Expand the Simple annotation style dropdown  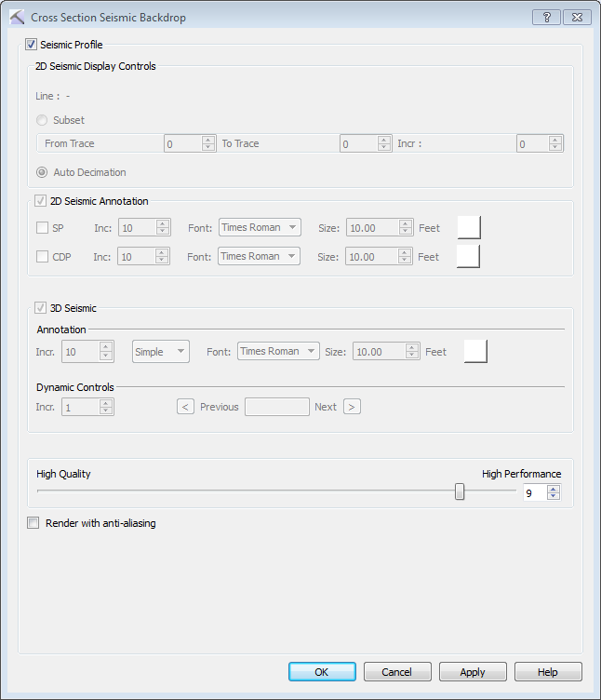161,351
